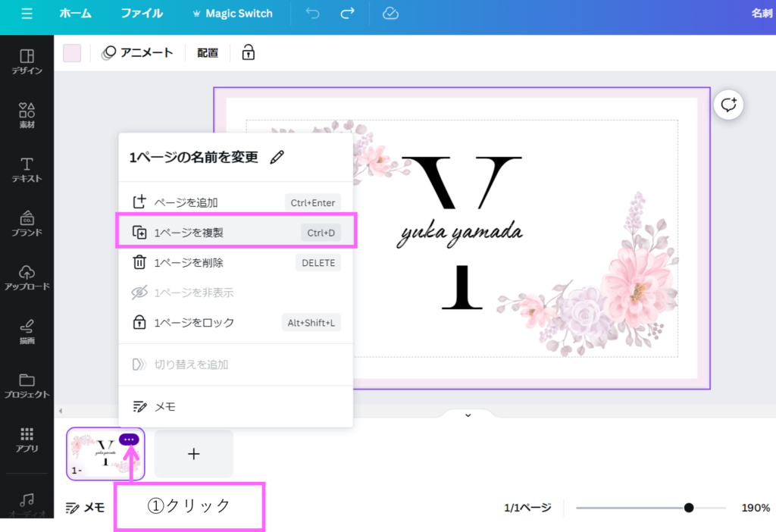Open the hamburger main menu
This screenshot has width=776, height=532.
27,14
